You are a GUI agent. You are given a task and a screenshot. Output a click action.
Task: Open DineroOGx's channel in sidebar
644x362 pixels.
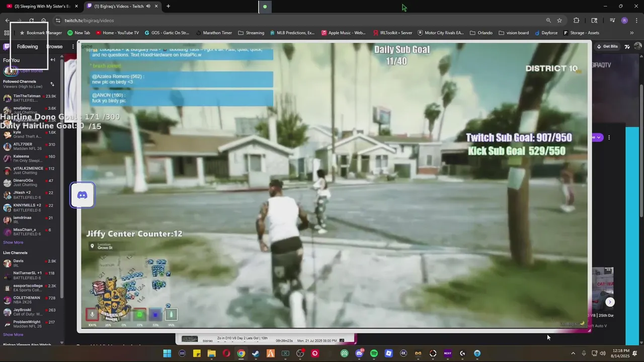(30, 183)
